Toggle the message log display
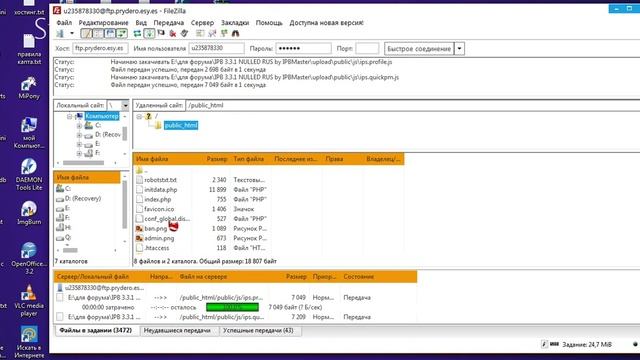Screen dimensions: 640x360 coord(87,33)
